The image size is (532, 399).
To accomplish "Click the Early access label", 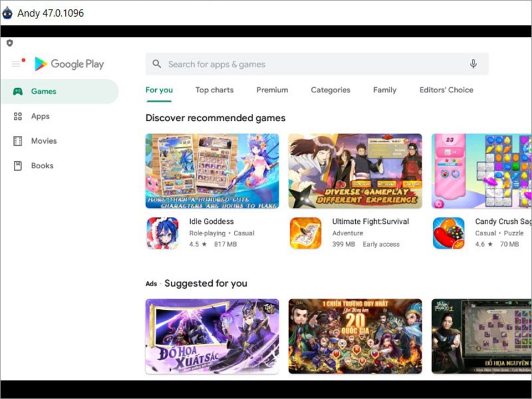I will (381, 244).
